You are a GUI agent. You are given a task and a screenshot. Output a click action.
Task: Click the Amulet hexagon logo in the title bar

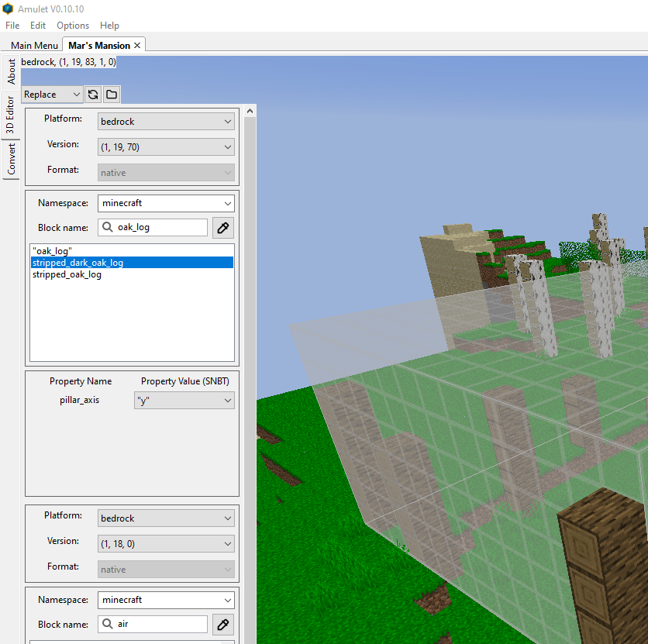8,9
